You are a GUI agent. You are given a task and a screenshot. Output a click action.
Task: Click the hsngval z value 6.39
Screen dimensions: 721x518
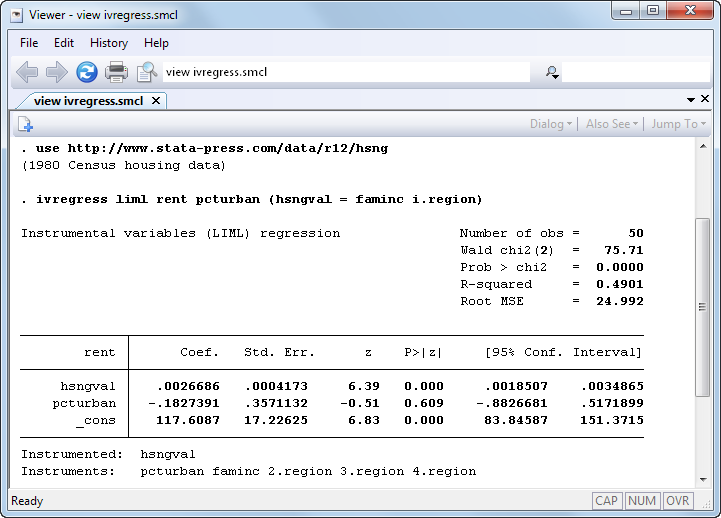tap(364, 386)
